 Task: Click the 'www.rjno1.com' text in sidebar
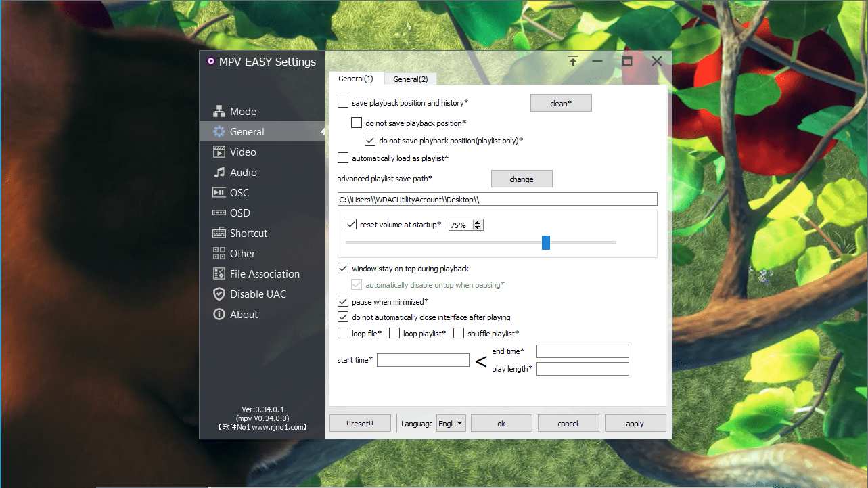(279, 427)
